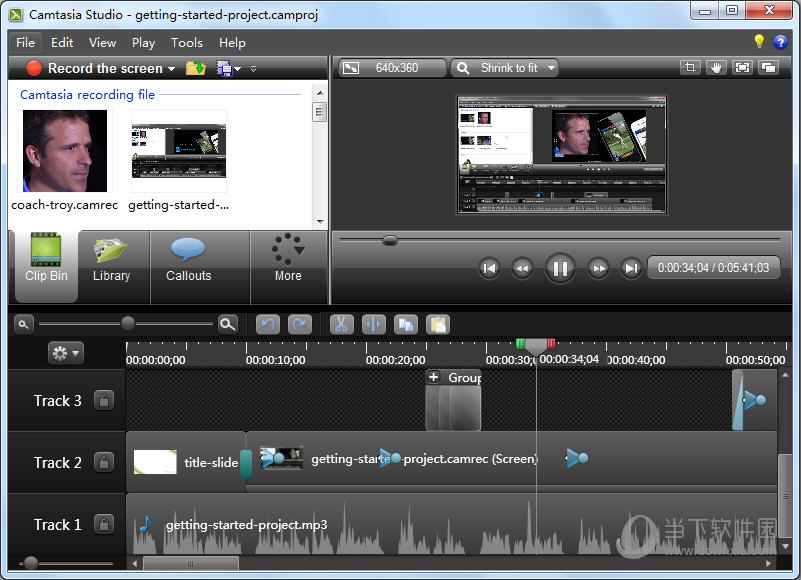Toggle the lock on Track 2
Image resolution: width=801 pixels, height=580 pixels.
[104, 462]
